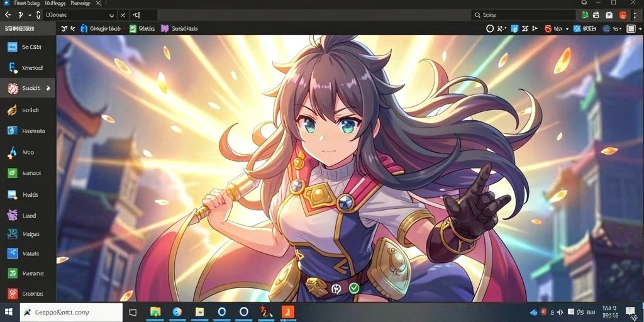This screenshot has height=322, width=644.
Task: Click the reload icon beside the address box
Action: coord(38,15)
